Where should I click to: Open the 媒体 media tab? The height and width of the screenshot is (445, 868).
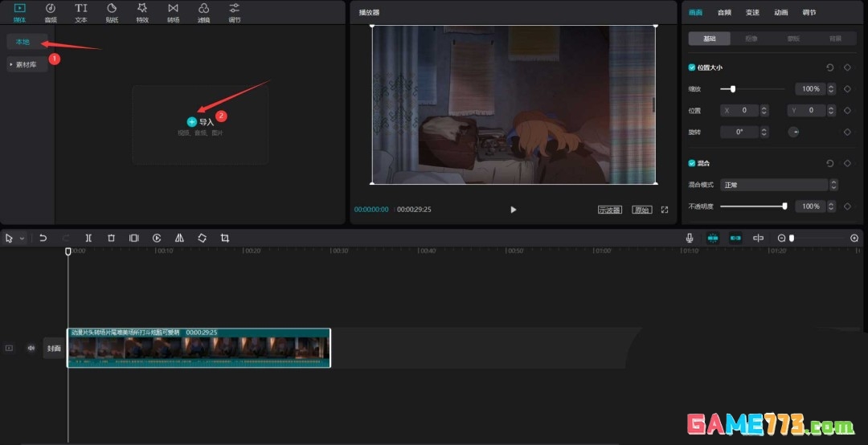click(19, 13)
